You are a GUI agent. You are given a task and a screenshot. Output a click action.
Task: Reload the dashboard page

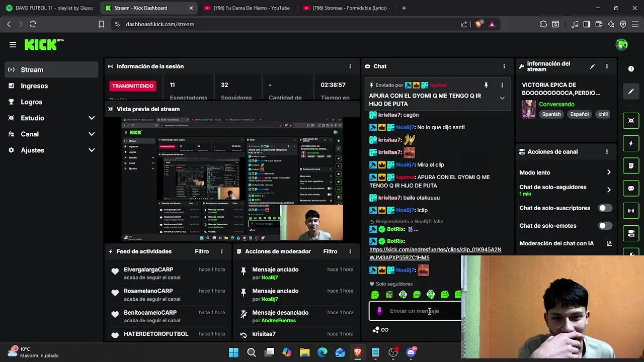coord(33,24)
